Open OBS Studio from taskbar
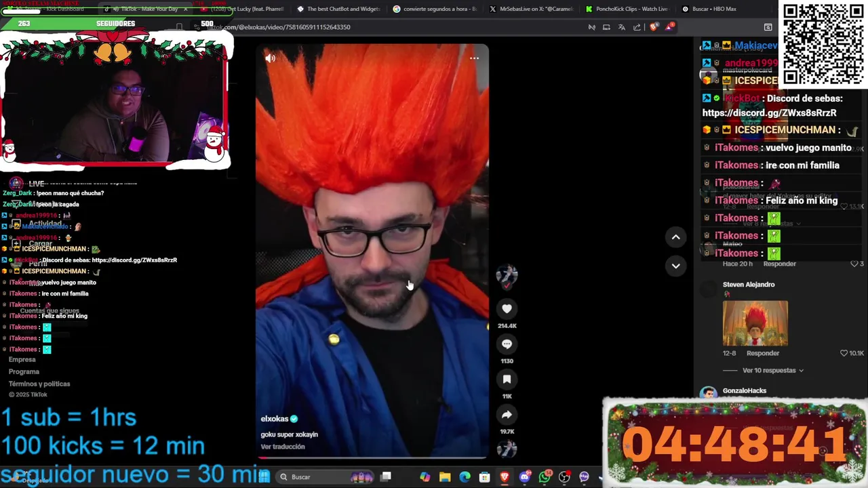 coord(564,477)
